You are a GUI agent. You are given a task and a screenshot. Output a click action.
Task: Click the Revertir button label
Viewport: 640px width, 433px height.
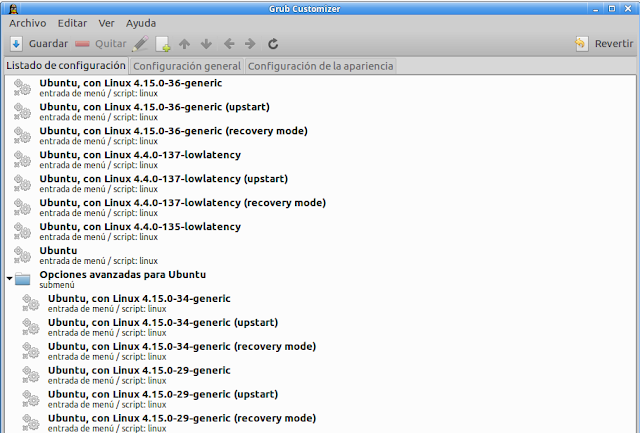pyautogui.click(x=614, y=44)
